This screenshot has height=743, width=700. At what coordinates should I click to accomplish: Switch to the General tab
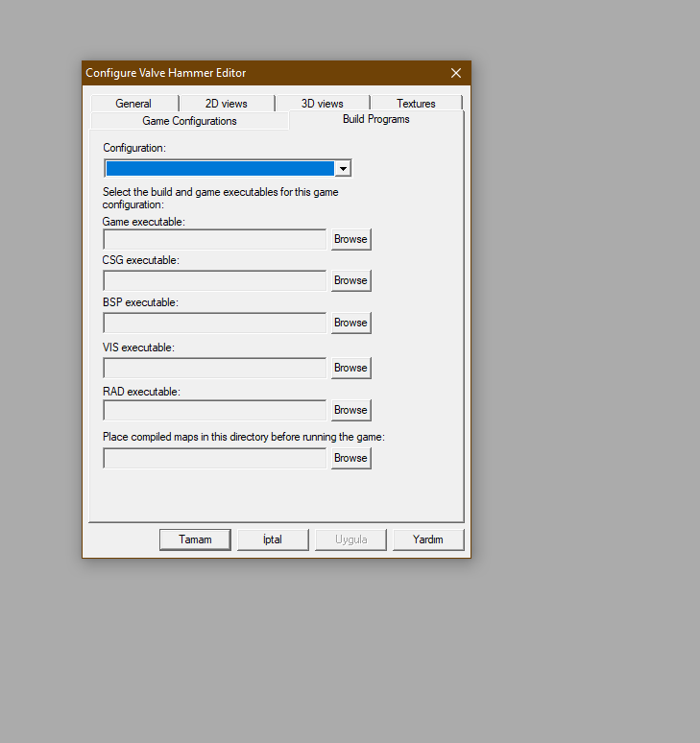[133, 104]
